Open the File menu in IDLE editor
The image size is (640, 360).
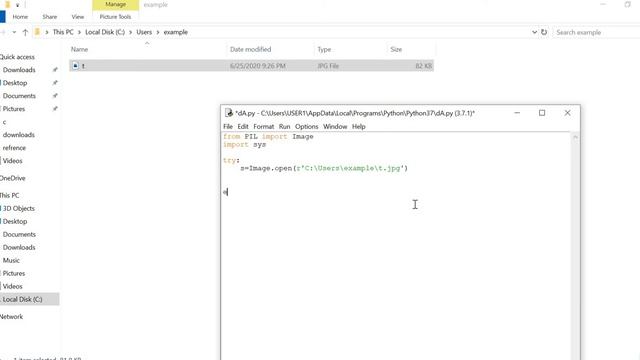point(228,127)
